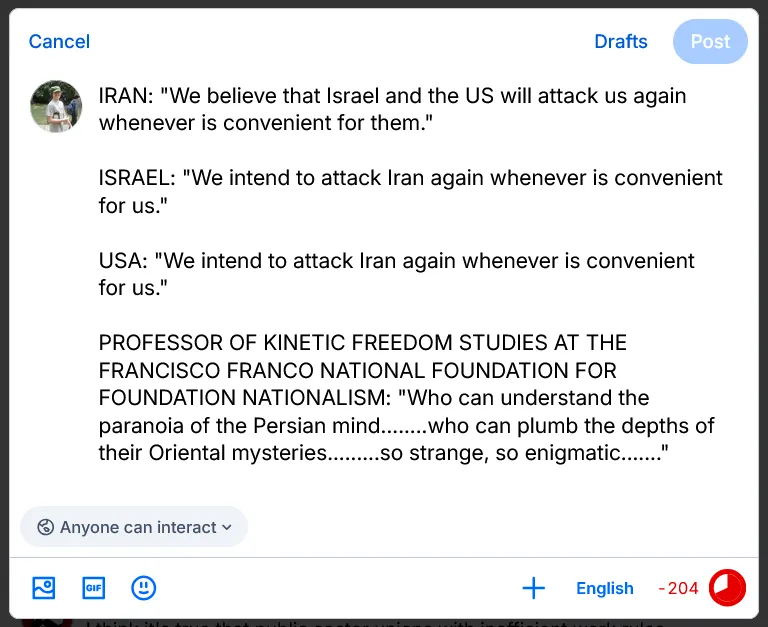Click the chevron on the interaction settings
Screen dimensions: 768x627
[x=227, y=527]
